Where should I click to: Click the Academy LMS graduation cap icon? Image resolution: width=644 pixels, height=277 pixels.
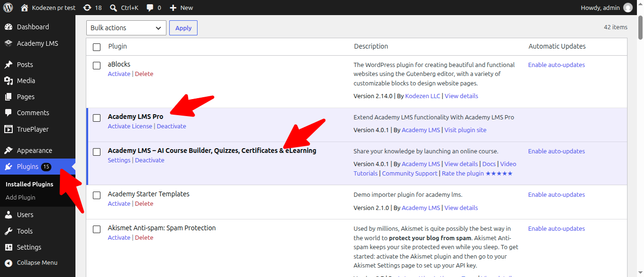pos(8,43)
